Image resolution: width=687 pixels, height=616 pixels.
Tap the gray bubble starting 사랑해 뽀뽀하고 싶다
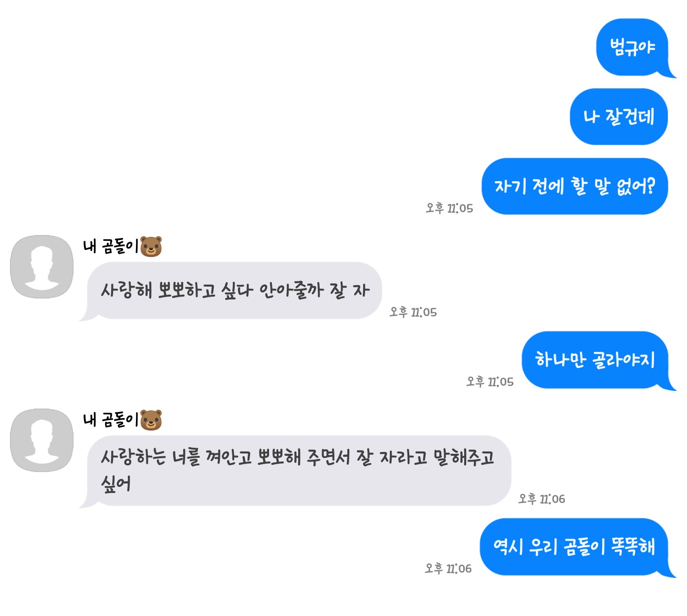tap(231, 291)
